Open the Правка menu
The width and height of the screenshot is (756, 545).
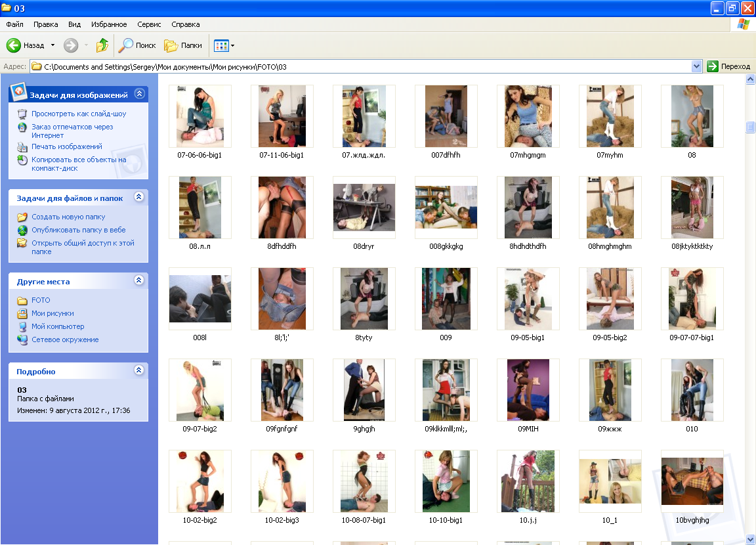pos(46,24)
